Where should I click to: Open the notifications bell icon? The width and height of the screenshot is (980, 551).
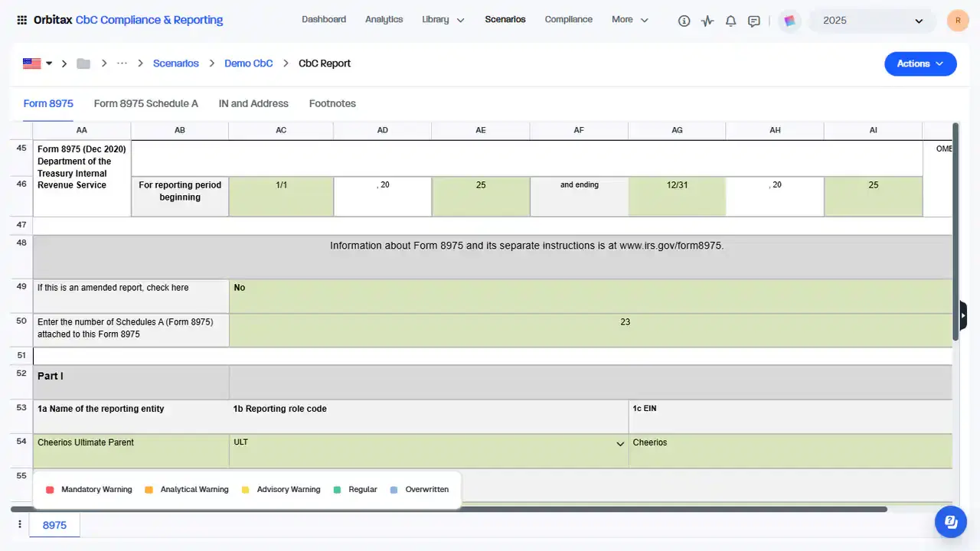pyautogui.click(x=731, y=21)
